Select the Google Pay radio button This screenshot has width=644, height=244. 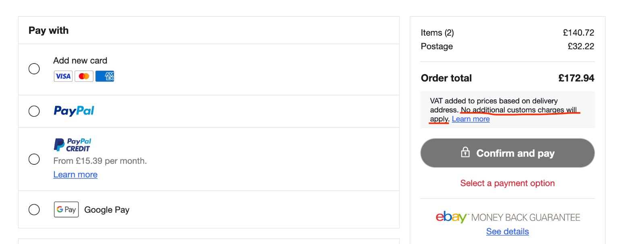click(34, 209)
